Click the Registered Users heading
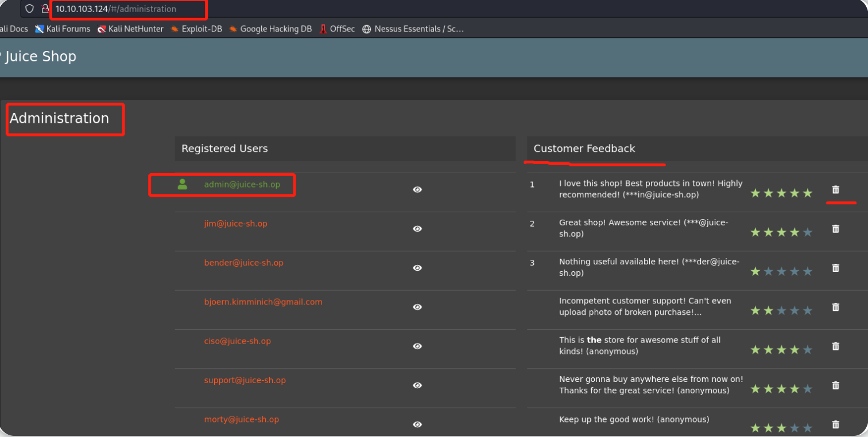 224,149
